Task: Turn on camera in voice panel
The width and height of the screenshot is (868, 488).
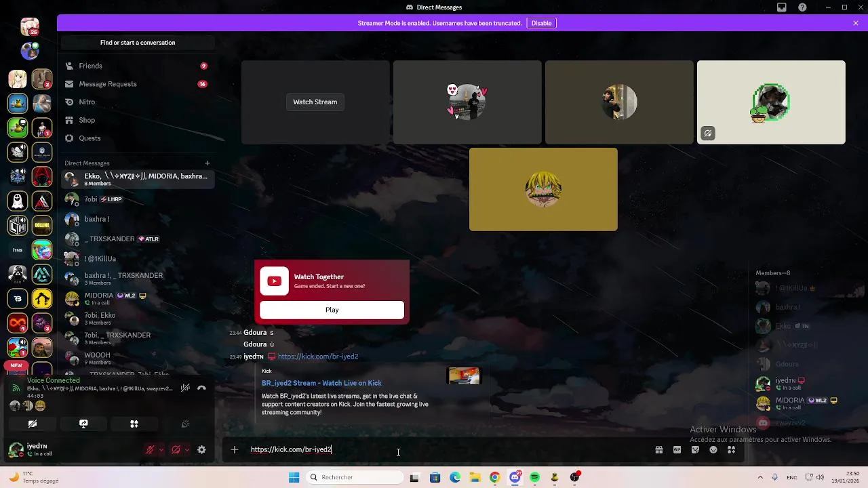Action: point(33,424)
